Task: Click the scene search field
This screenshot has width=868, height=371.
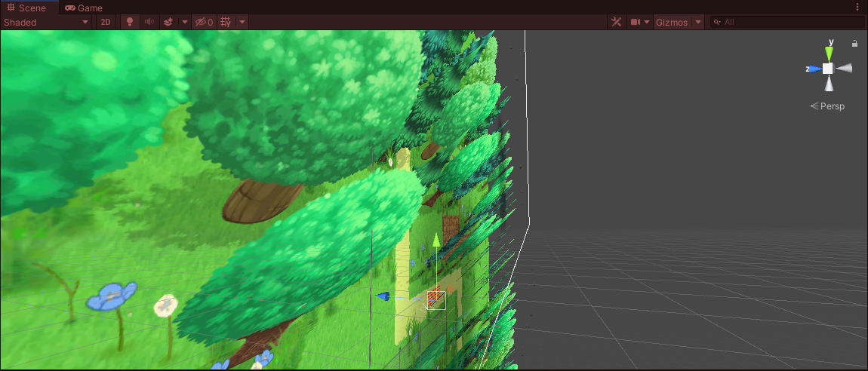Action: pyautogui.click(x=788, y=22)
